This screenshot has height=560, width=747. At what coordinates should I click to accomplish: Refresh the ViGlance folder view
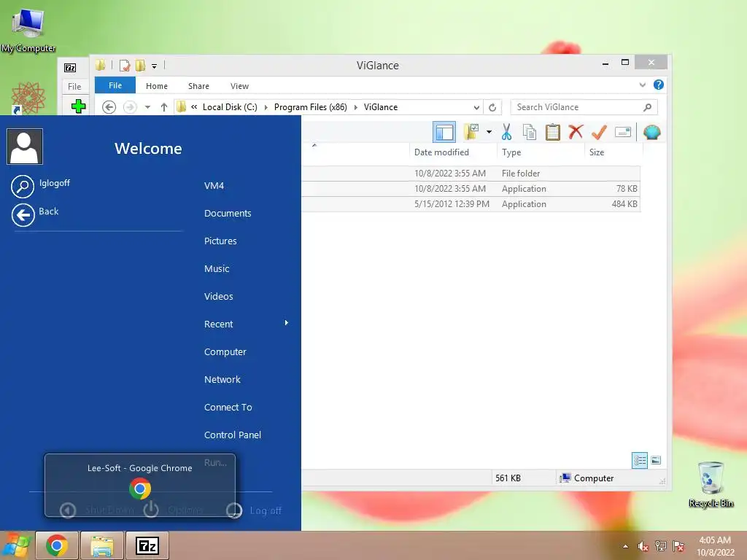click(x=492, y=107)
